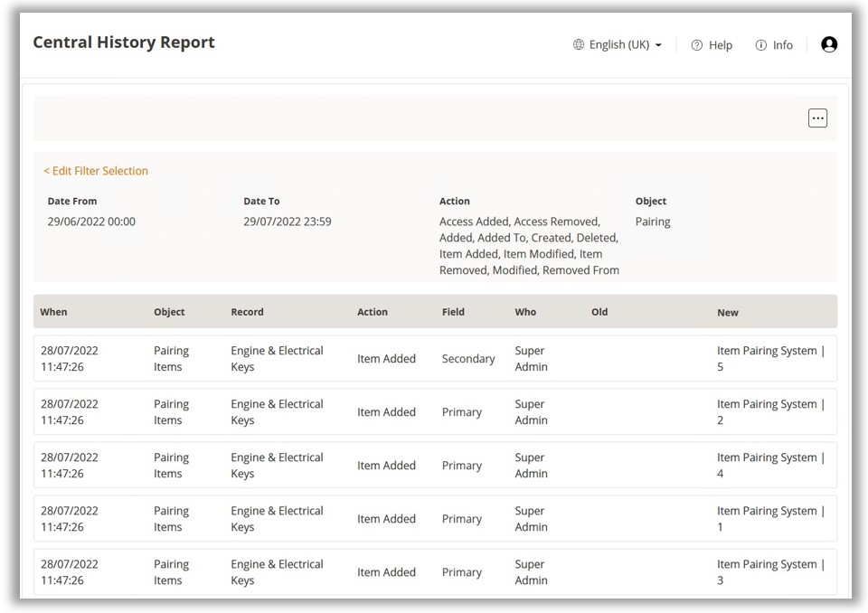
Task: Click the Date To label
Action: point(261,201)
